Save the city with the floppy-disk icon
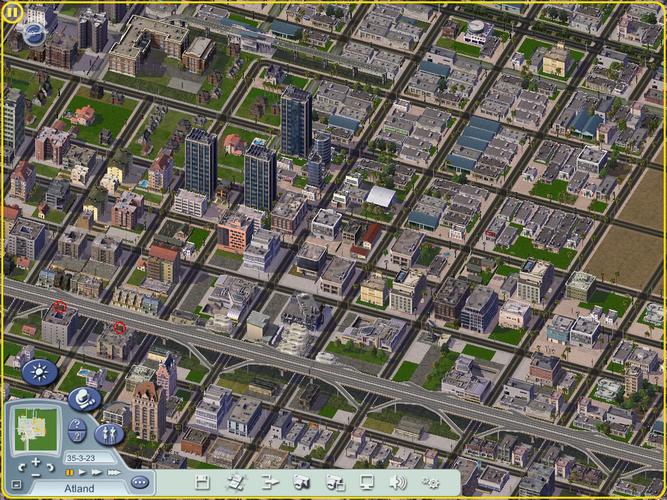Viewport: 667px width, 500px height. click(202, 483)
